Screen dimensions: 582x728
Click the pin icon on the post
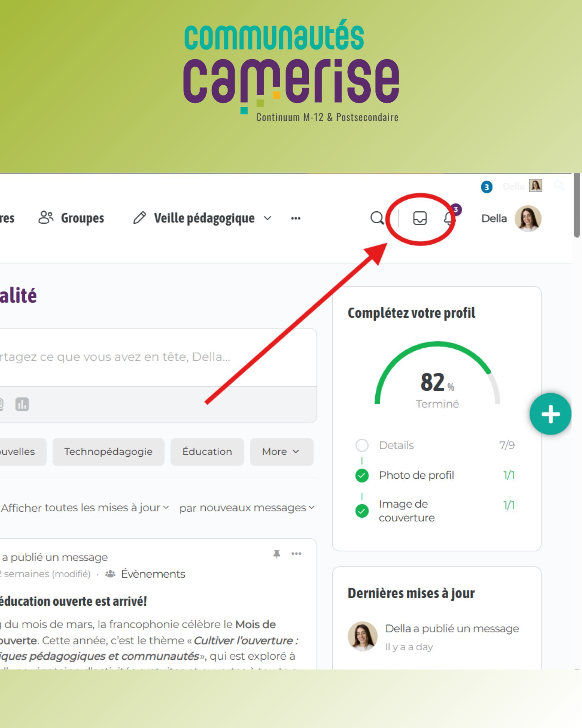tap(277, 554)
